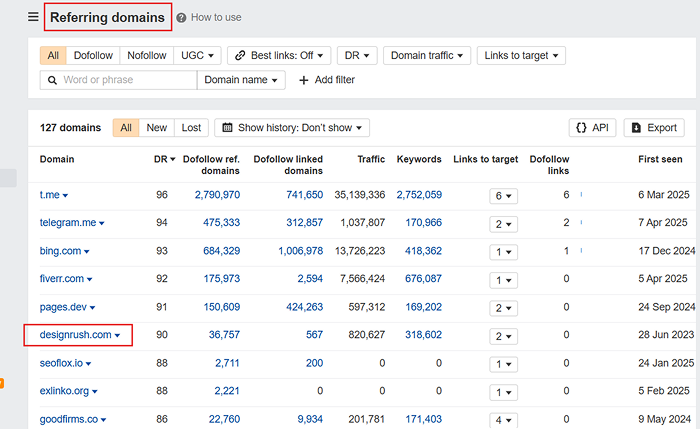Expand links to target for designrush.com row
The height and width of the screenshot is (429, 700).
click(504, 336)
